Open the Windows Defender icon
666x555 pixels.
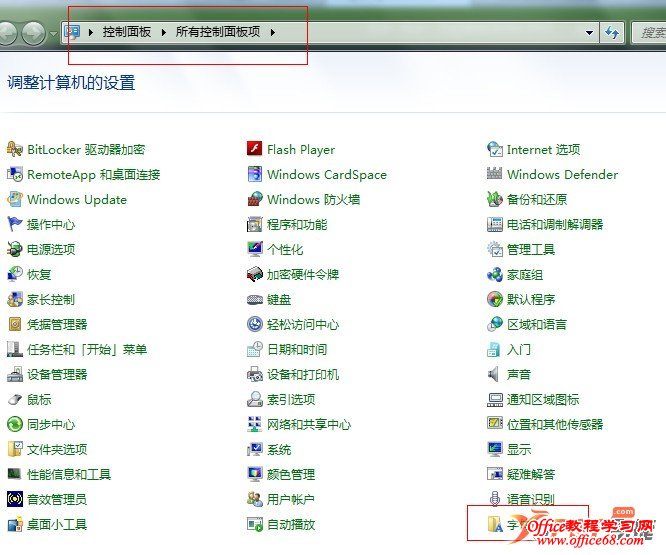tap(495, 175)
